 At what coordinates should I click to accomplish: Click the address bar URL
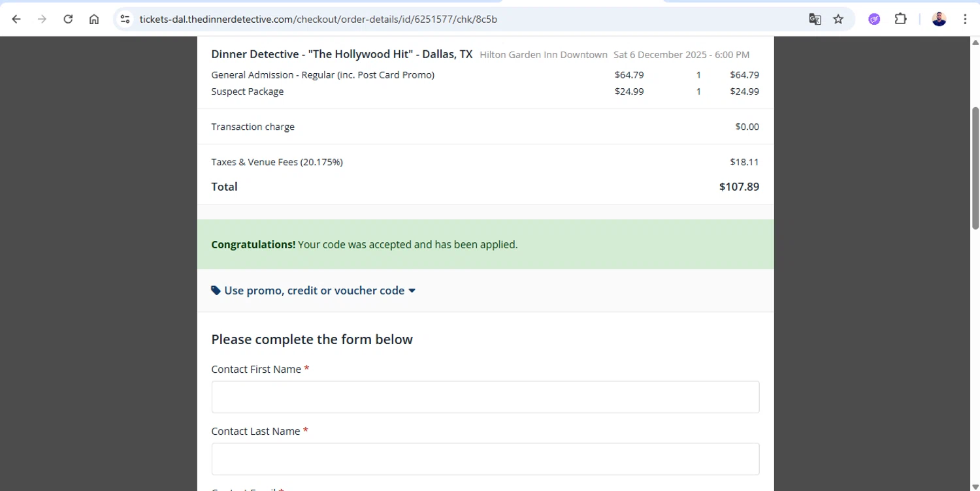coord(318,19)
